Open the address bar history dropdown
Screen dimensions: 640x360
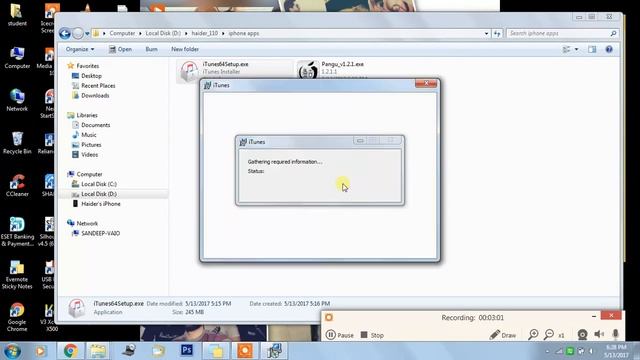tap(486, 33)
